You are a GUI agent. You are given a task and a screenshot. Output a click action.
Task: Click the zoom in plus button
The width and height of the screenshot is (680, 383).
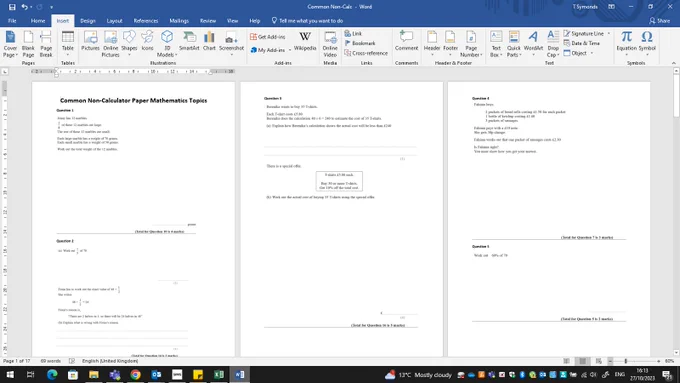click(x=658, y=361)
